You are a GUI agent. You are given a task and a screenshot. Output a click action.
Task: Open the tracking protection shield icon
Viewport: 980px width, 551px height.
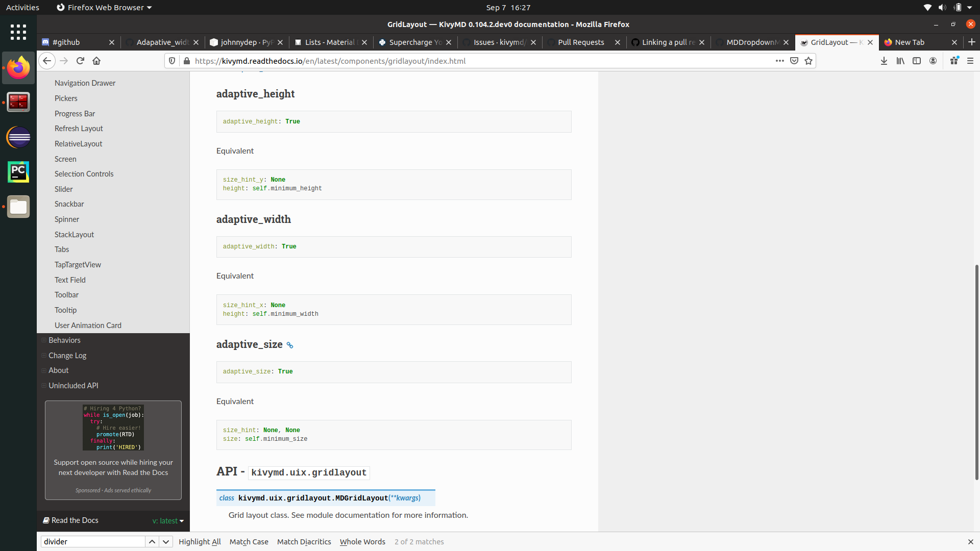point(172,61)
